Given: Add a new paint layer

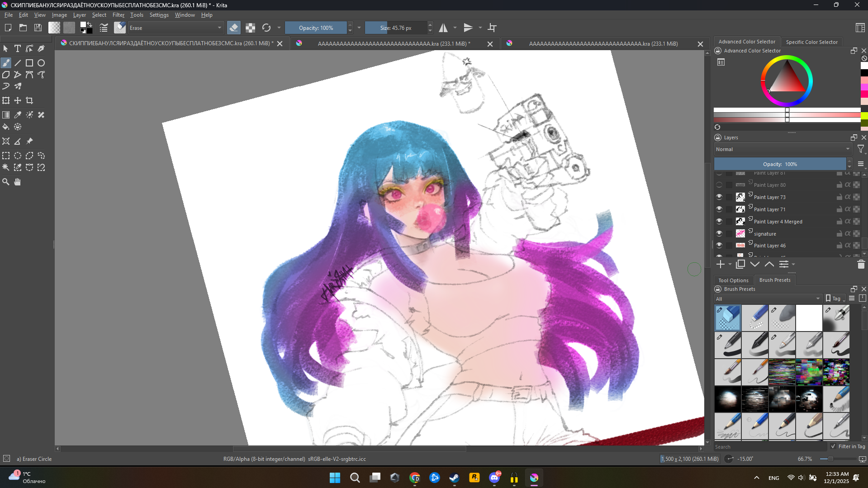Looking at the screenshot, I should [721, 264].
